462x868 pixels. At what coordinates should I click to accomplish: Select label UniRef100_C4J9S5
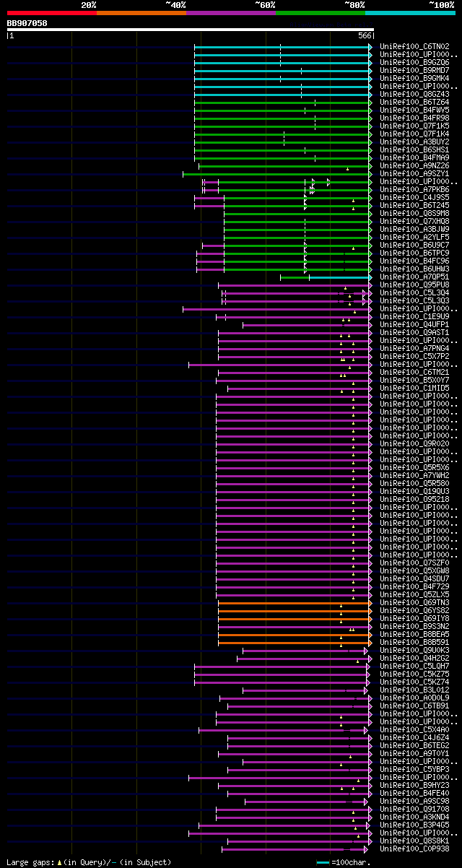coord(416,198)
